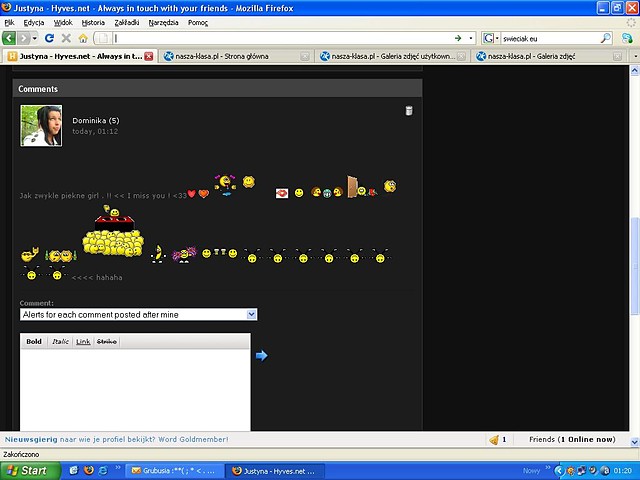Image resolution: width=640 pixels, height=480 pixels.
Task: Expand hidden system tray icons arrow
Action: (x=558, y=471)
